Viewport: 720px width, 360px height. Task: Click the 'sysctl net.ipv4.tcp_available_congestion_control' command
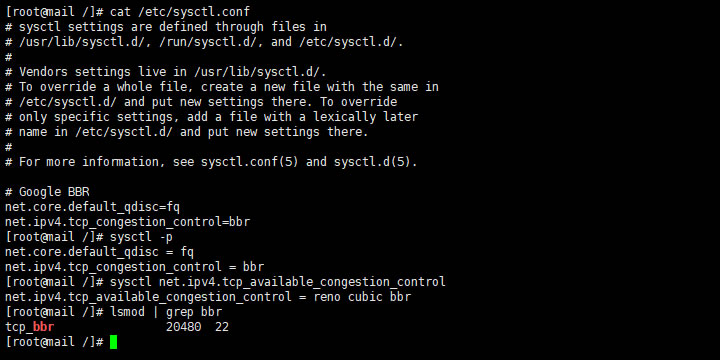[x=278, y=282]
